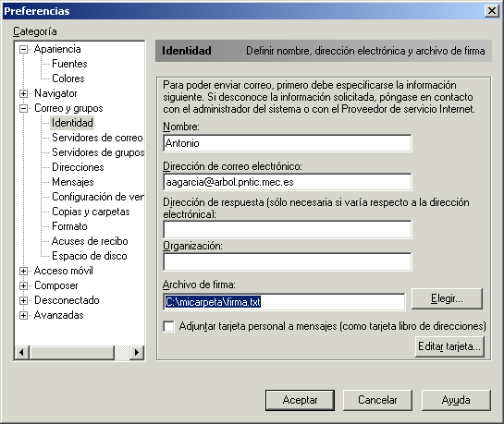Expand the Composer category
Screen dimensions: 504x424
[x=23, y=285]
